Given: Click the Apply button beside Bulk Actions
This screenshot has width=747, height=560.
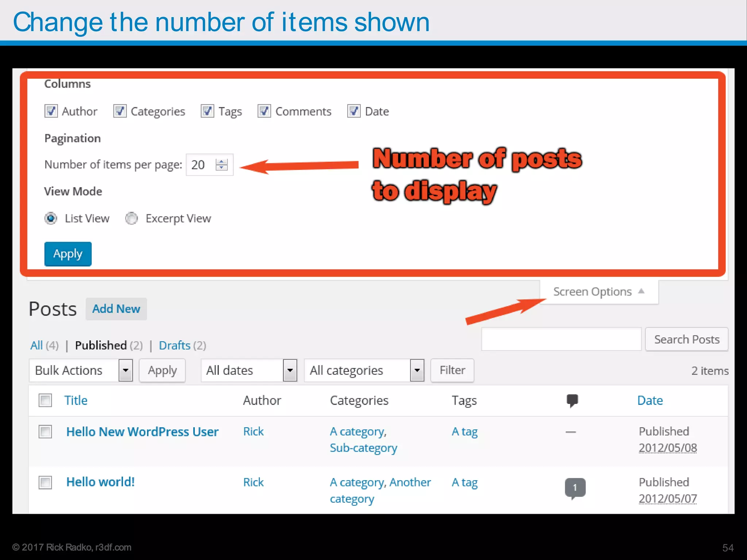Looking at the screenshot, I should coord(162,370).
